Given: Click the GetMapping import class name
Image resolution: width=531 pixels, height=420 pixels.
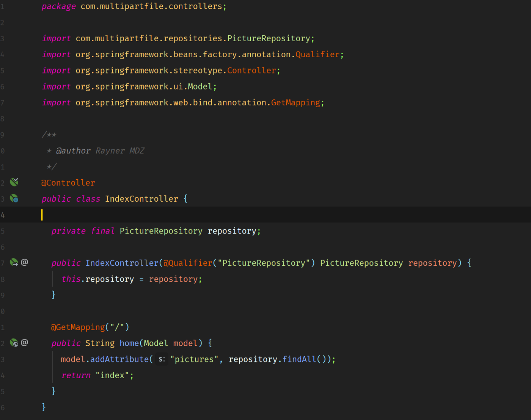Looking at the screenshot, I should pyautogui.click(x=295, y=103).
